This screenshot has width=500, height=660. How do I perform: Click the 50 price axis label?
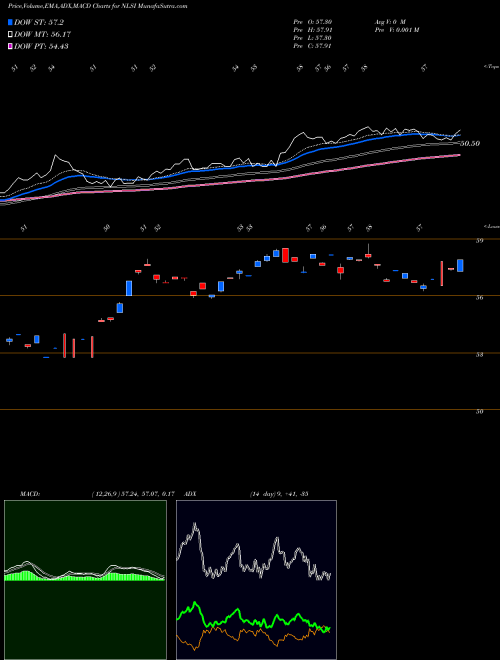pyautogui.click(x=479, y=412)
